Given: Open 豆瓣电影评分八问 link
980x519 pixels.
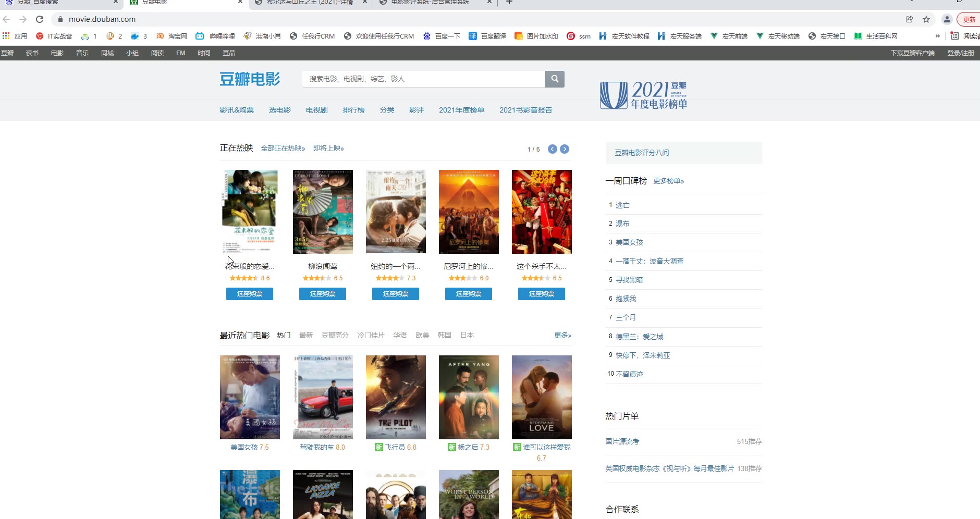Looking at the screenshot, I should coord(642,153).
